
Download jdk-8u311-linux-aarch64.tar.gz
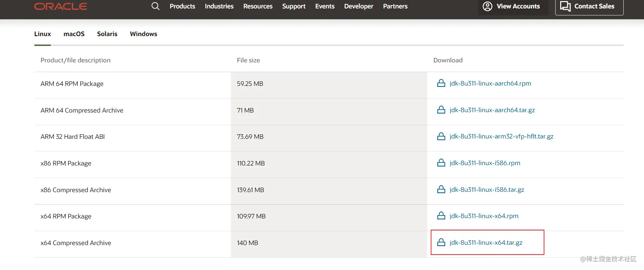tap(492, 110)
